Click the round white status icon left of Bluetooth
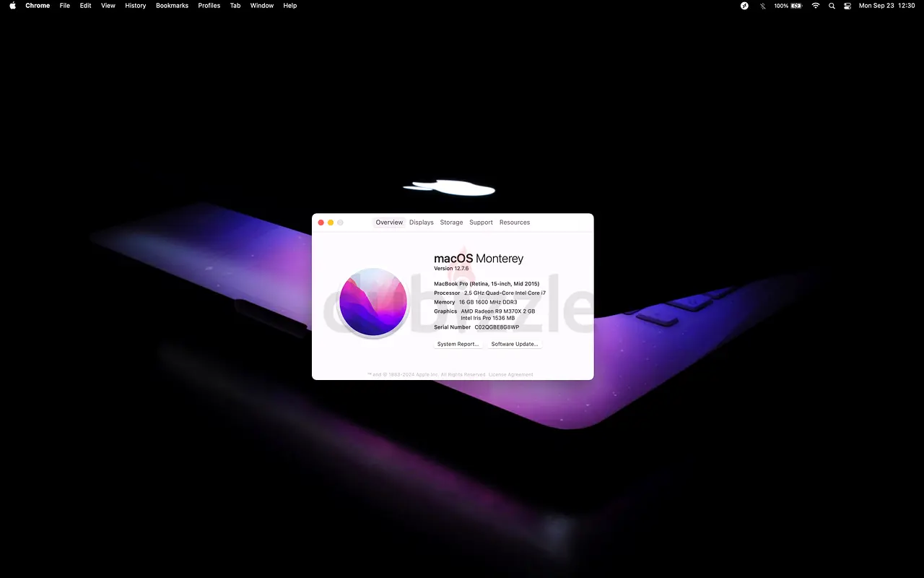924x578 pixels. (744, 6)
